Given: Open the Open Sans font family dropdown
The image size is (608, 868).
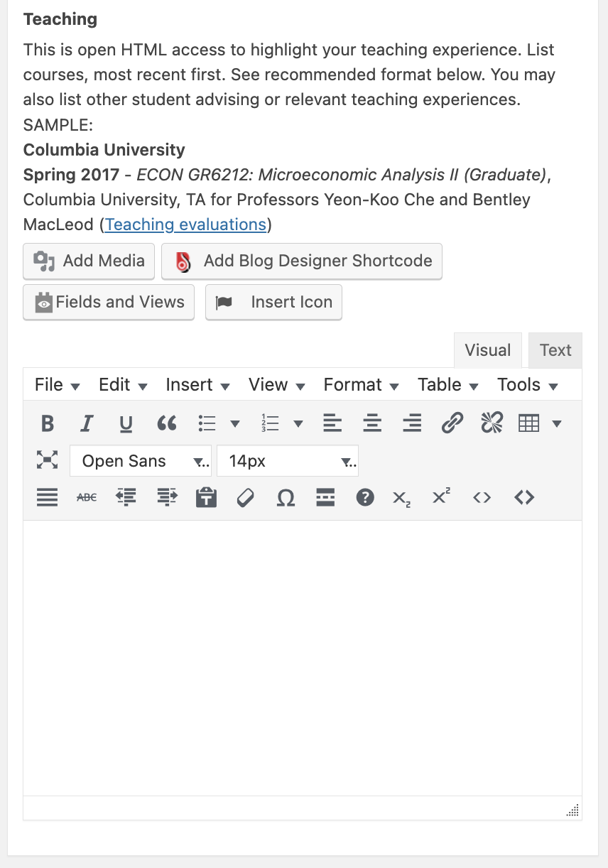Looking at the screenshot, I should [x=140, y=461].
